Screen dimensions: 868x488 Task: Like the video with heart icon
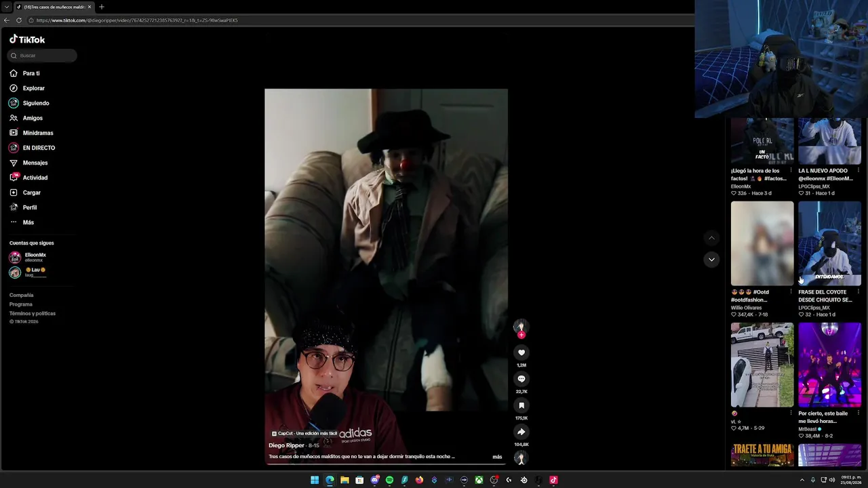coord(521,352)
